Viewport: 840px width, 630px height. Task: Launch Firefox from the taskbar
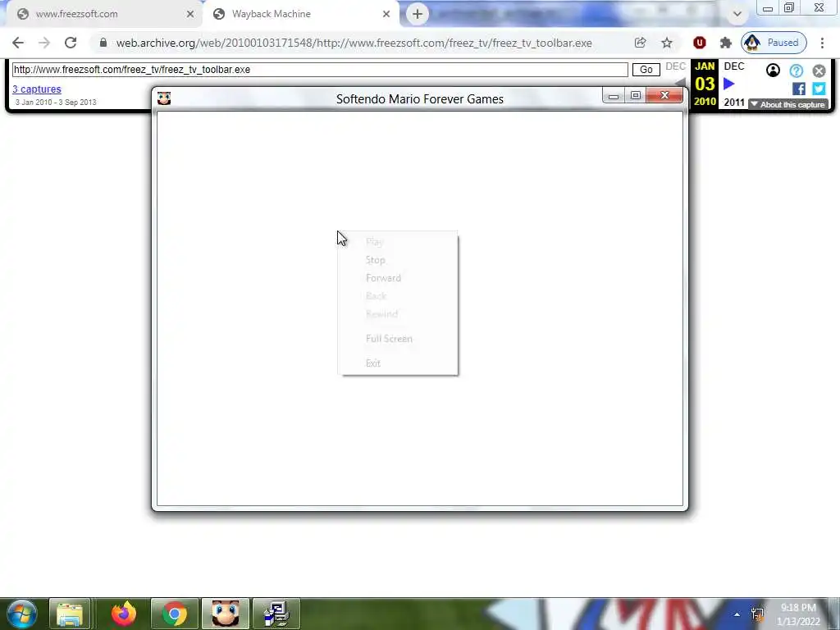pyautogui.click(x=124, y=614)
